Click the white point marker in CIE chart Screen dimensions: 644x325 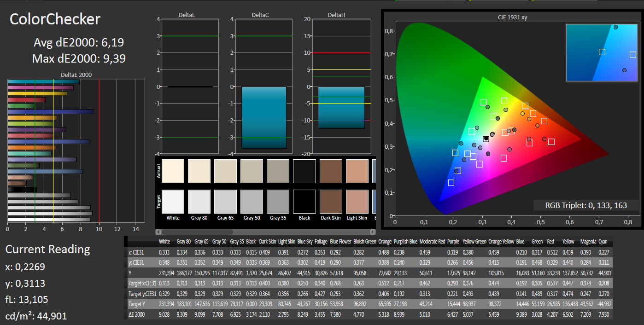(486, 139)
